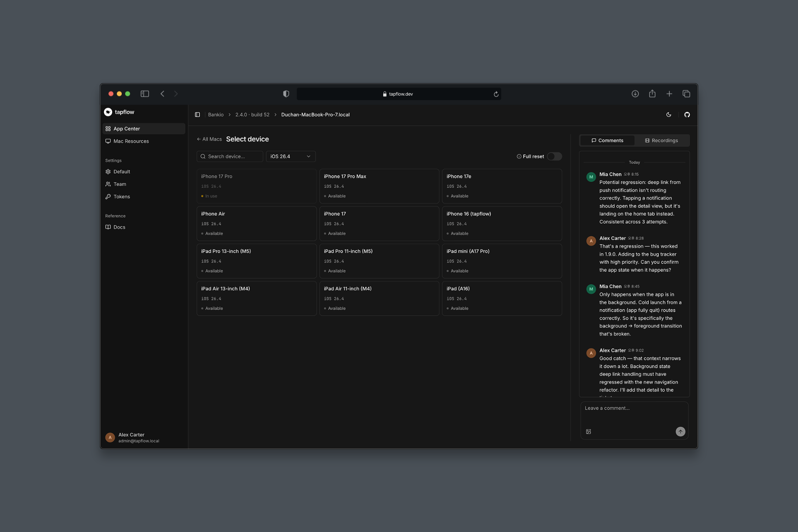This screenshot has height=532, width=798.
Task: Open Mac Resources in sidebar
Action: (144, 141)
